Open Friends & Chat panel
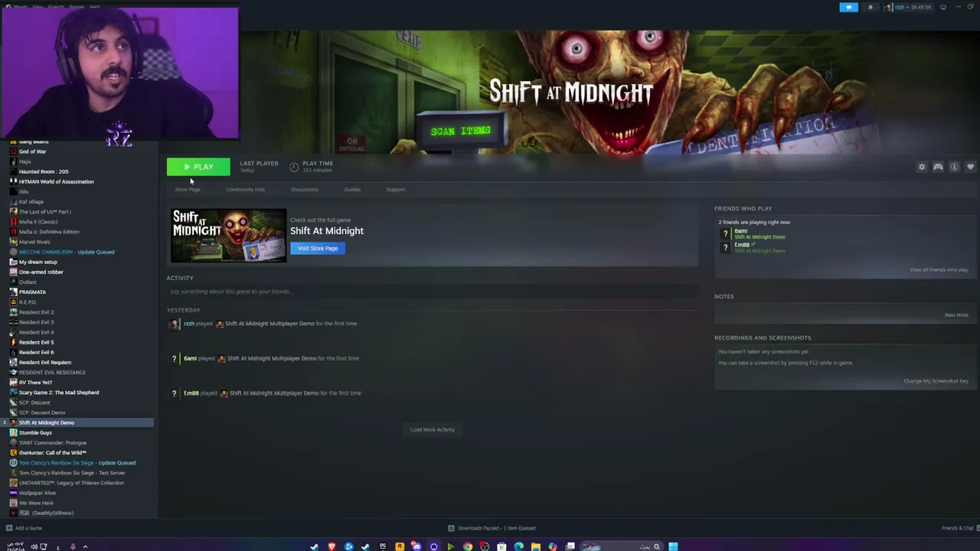This screenshot has height=551, width=980. coord(958,528)
